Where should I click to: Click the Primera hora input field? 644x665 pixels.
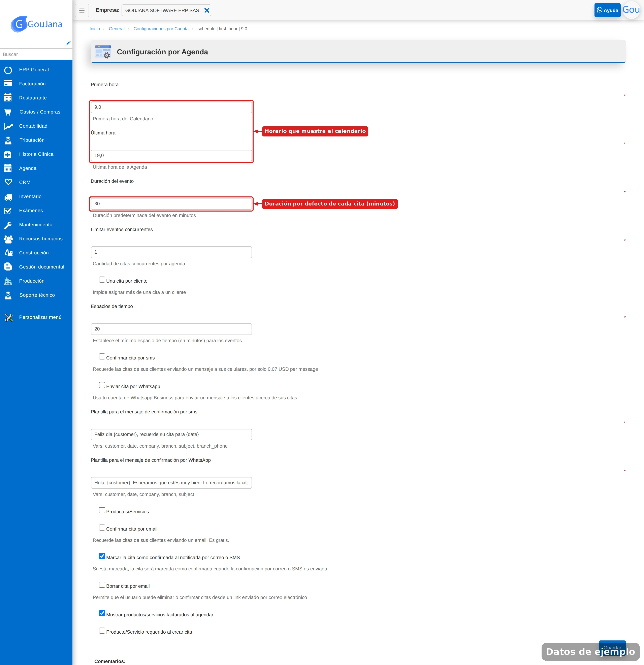pyautogui.click(x=171, y=107)
